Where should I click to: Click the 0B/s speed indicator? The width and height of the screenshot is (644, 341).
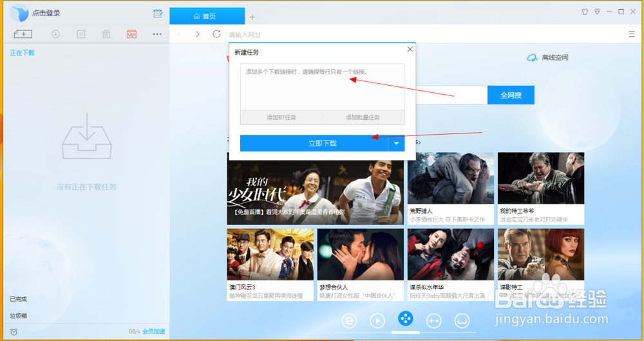(x=135, y=331)
